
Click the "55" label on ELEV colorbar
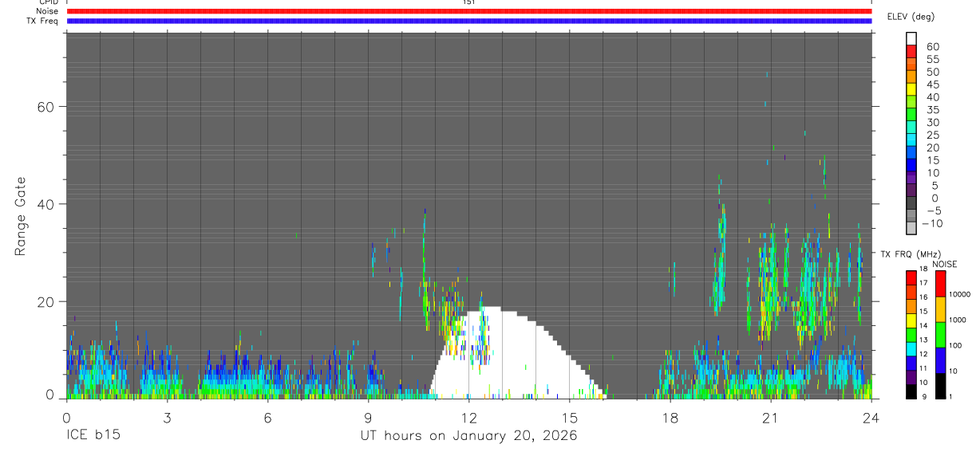(932, 60)
